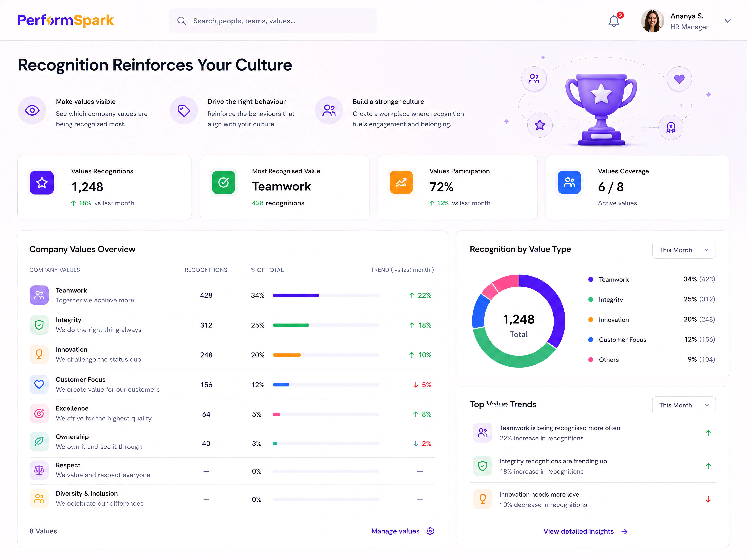
Task: Click the Respect scales icon
Action: pyautogui.click(x=39, y=470)
